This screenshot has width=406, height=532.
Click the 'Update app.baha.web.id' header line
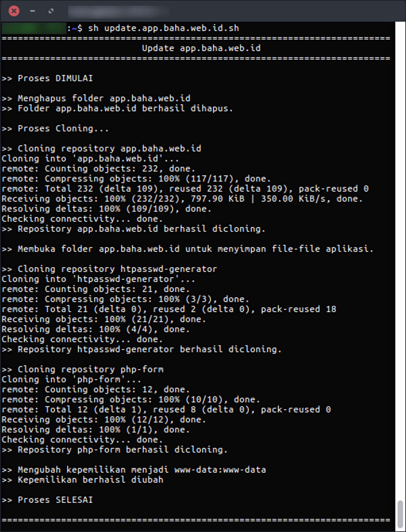click(x=201, y=48)
